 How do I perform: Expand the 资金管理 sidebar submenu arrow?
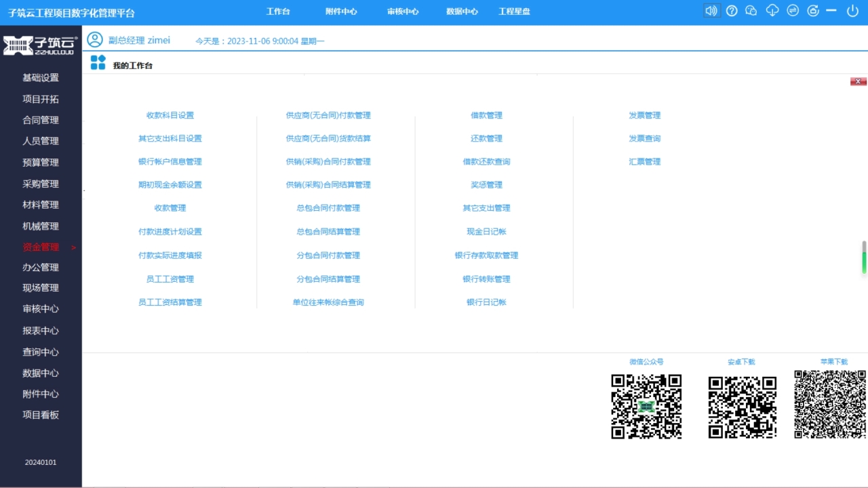tap(73, 247)
